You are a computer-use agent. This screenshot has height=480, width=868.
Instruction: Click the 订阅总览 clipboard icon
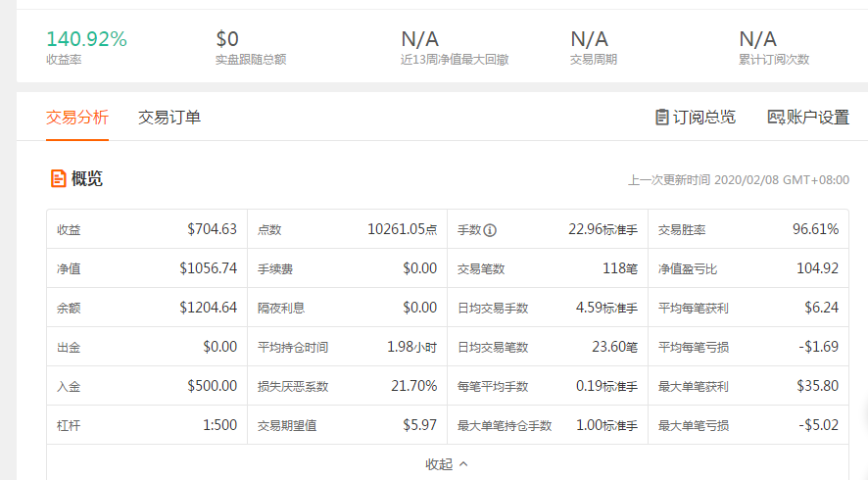click(x=662, y=118)
